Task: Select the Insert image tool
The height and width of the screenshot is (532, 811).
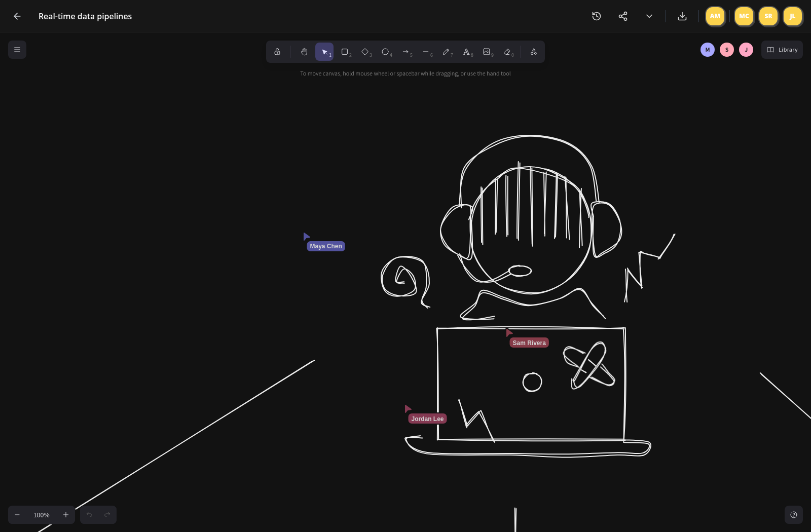Action: [x=487, y=52]
